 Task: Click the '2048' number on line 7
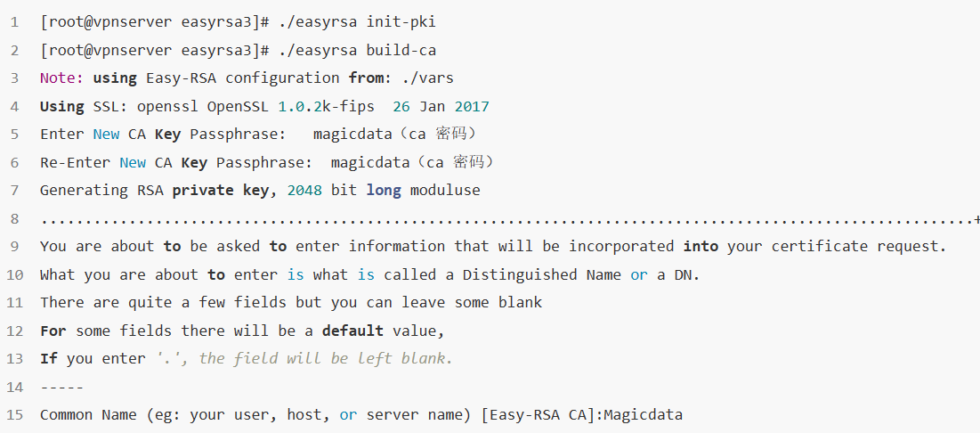pos(304,191)
